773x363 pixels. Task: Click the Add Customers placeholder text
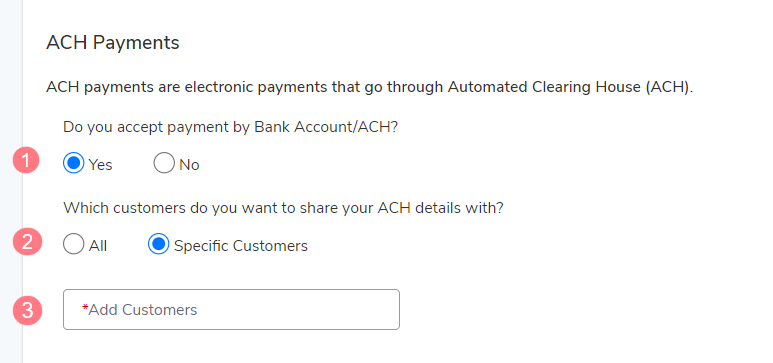142,310
